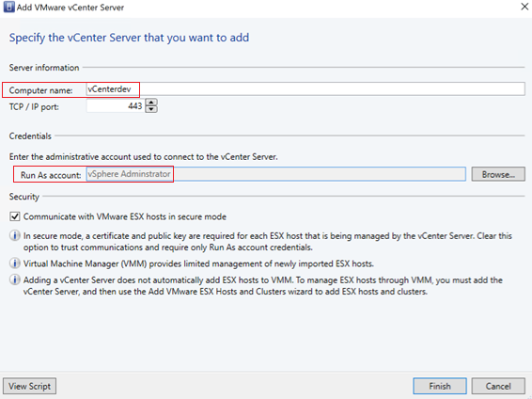Viewport: 532px width, 399px height.
Task: Click the 'Credentials' section label
Action: 30,136
